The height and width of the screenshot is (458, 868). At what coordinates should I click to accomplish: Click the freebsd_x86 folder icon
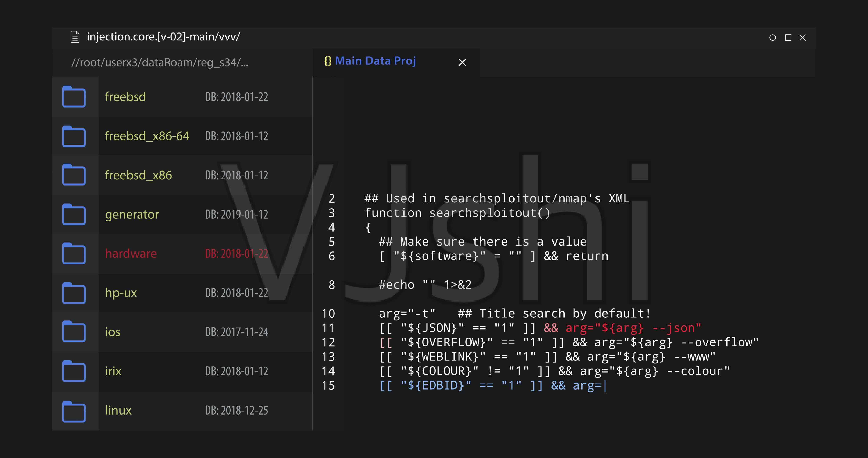coord(74,175)
